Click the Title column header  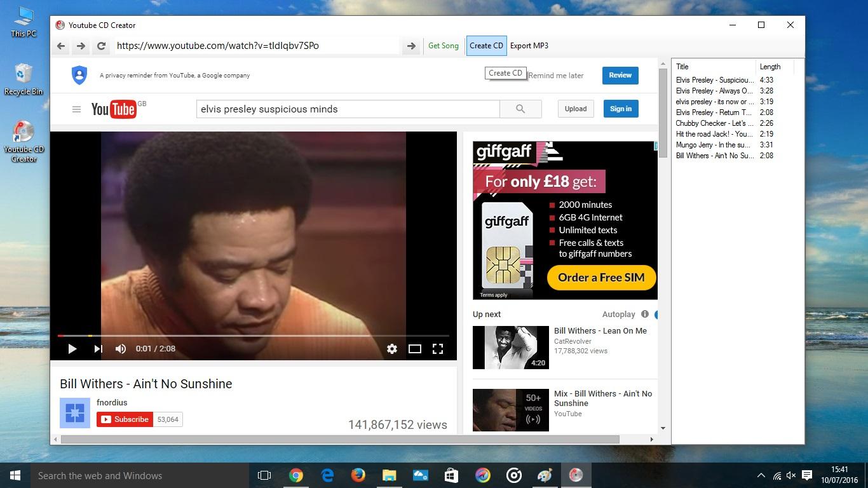pos(714,67)
